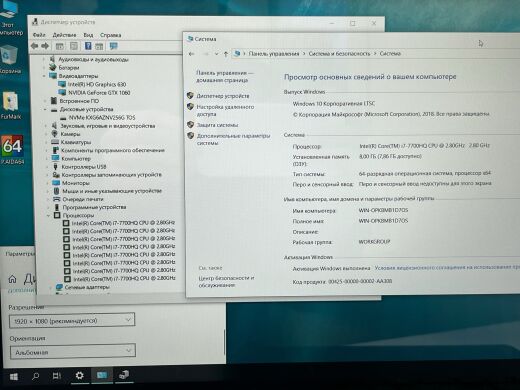
Task: Open the 'Файл' menu
Action: click(39, 35)
